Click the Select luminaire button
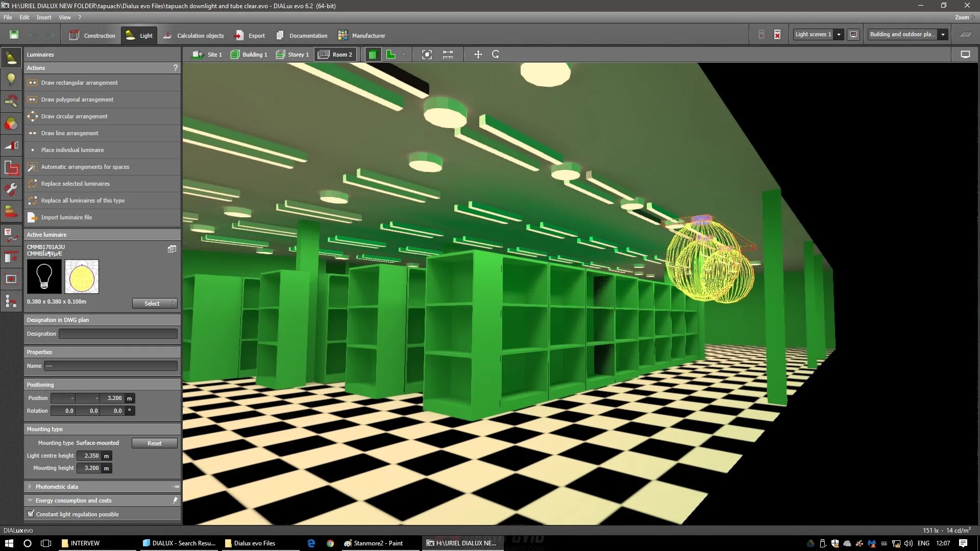The height and width of the screenshot is (551, 980). (154, 304)
